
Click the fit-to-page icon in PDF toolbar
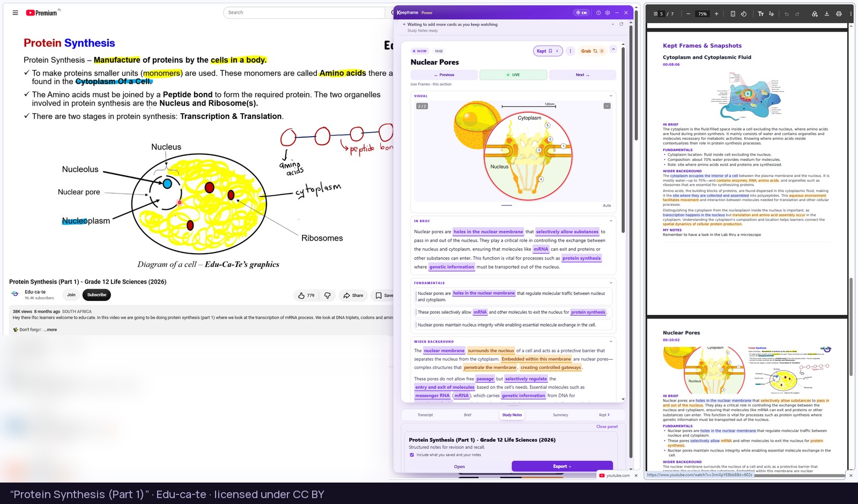point(733,14)
